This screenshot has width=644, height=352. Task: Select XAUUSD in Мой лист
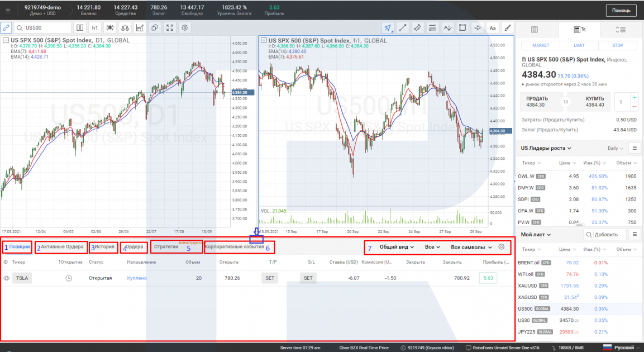(579, 286)
